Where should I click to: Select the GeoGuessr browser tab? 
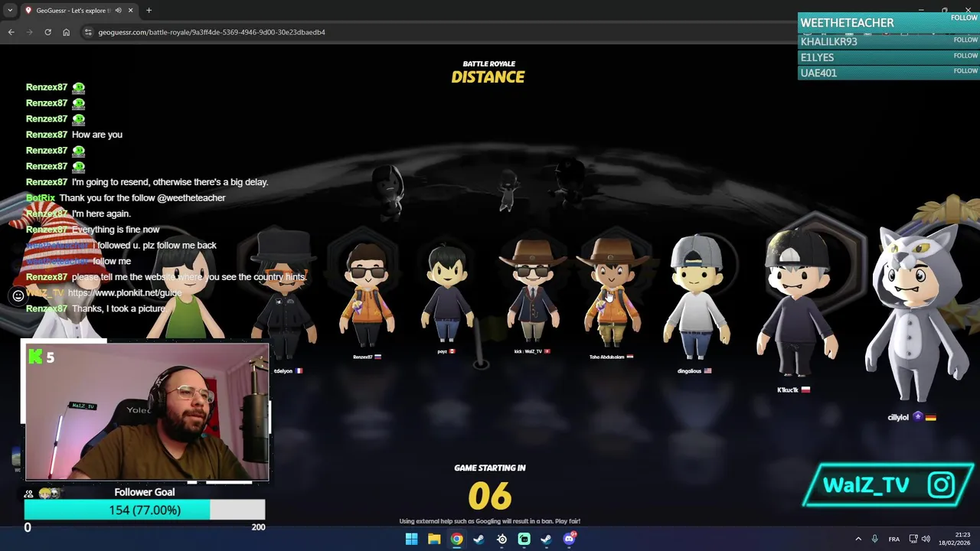[79, 11]
